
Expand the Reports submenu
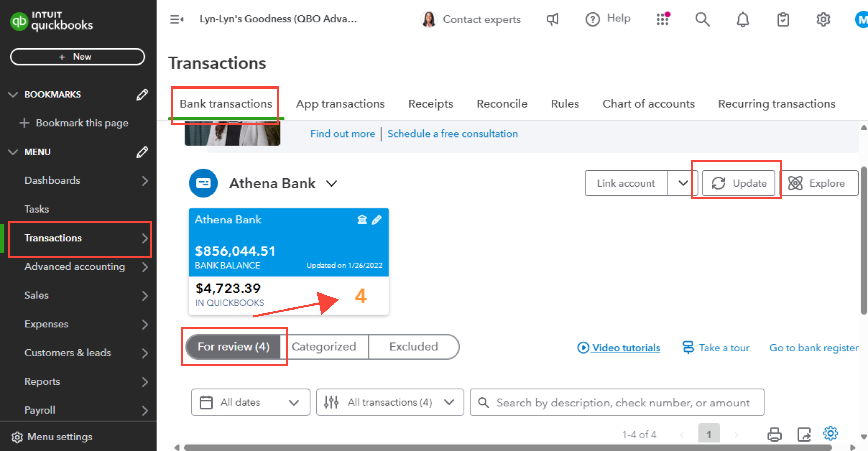(x=145, y=382)
